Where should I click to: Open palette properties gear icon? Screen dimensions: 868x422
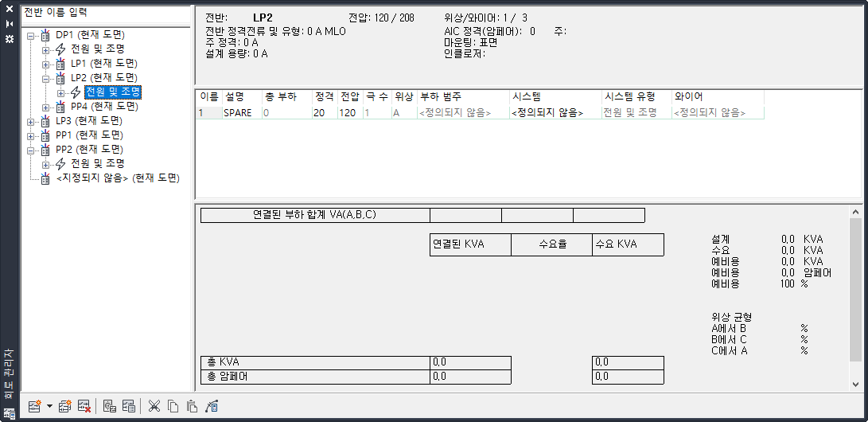pyautogui.click(x=10, y=39)
